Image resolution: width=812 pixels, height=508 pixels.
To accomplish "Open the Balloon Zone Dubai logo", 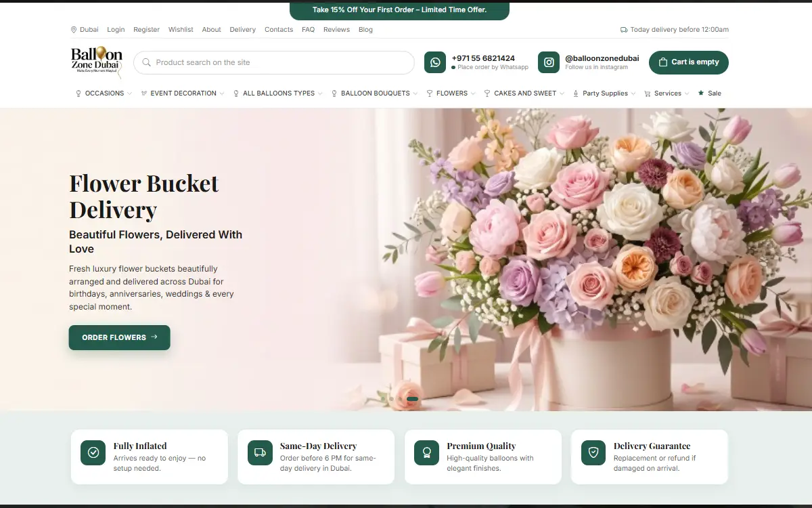I will pos(97,62).
